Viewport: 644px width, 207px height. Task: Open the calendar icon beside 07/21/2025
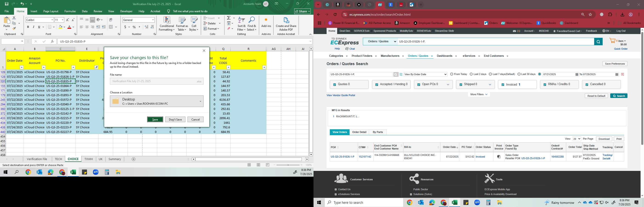pos(577,75)
